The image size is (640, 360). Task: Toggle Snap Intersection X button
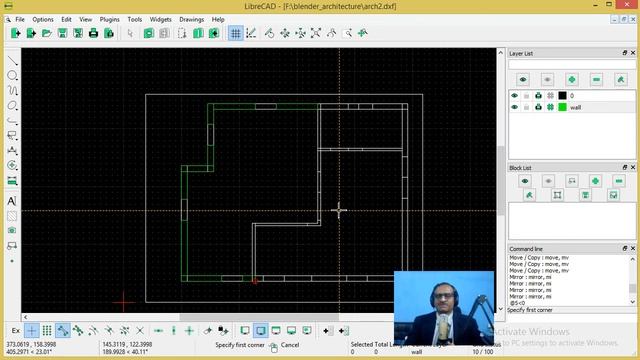(x=140, y=331)
